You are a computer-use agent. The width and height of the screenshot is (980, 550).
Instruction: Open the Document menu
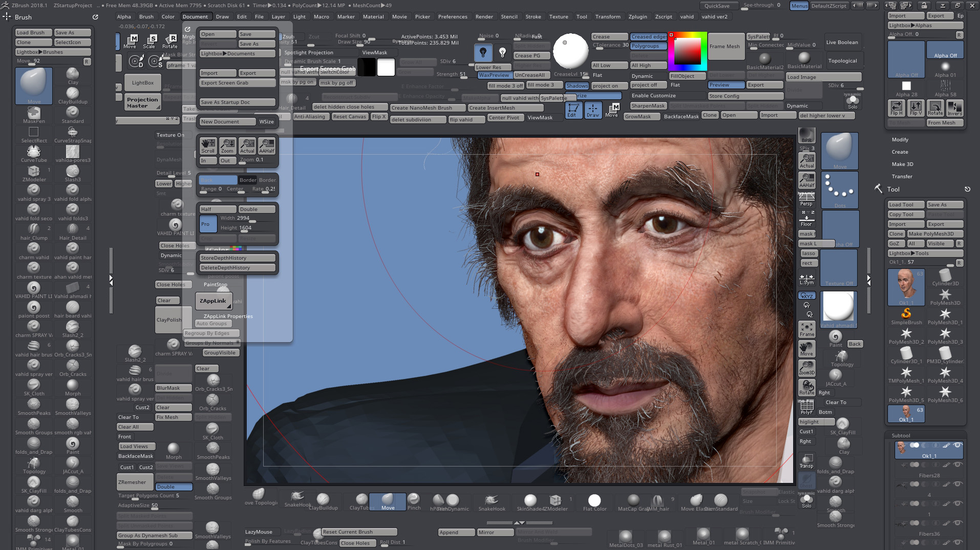(195, 16)
